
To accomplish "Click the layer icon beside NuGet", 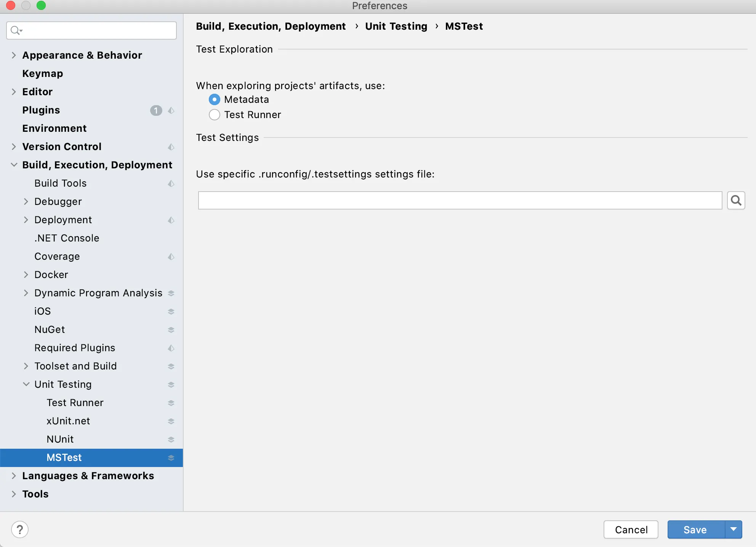I will [171, 329].
